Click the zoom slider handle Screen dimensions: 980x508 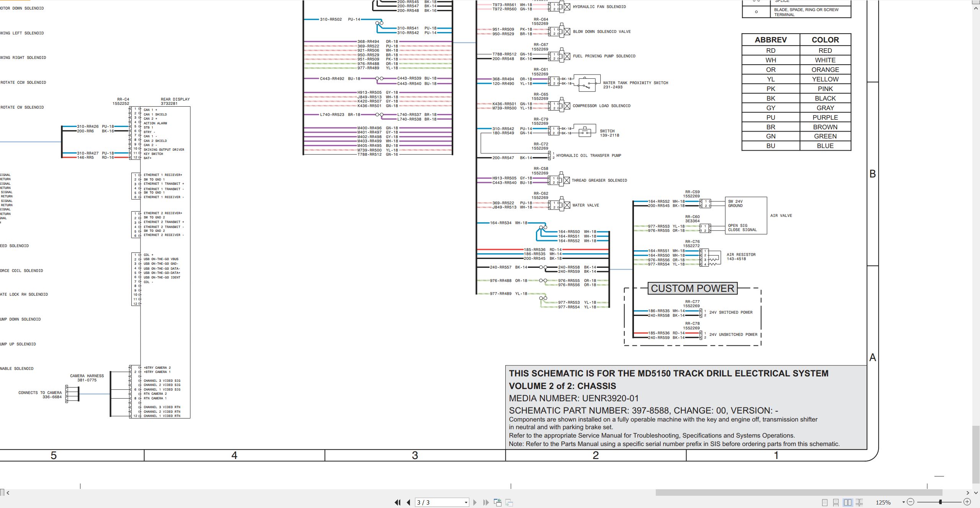tap(940, 502)
